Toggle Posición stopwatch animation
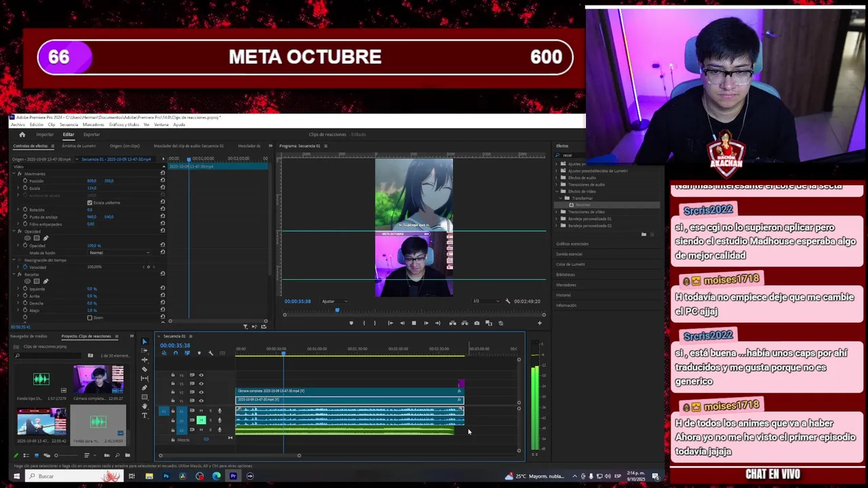Screen dimensions: 868x488 coord(25,181)
